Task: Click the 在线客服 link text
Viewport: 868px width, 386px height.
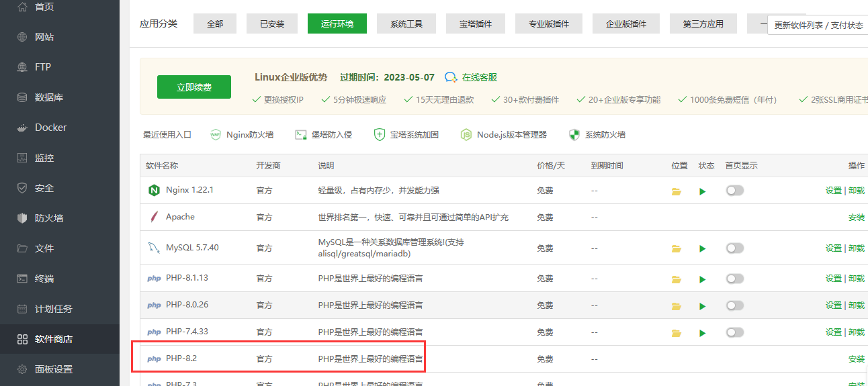Action: pyautogui.click(x=480, y=78)
